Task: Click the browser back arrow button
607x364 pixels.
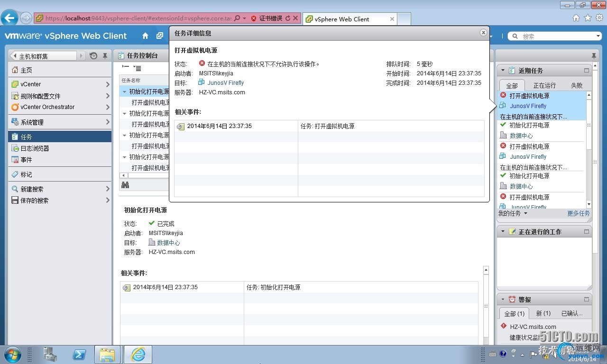Action: (9, 18)
